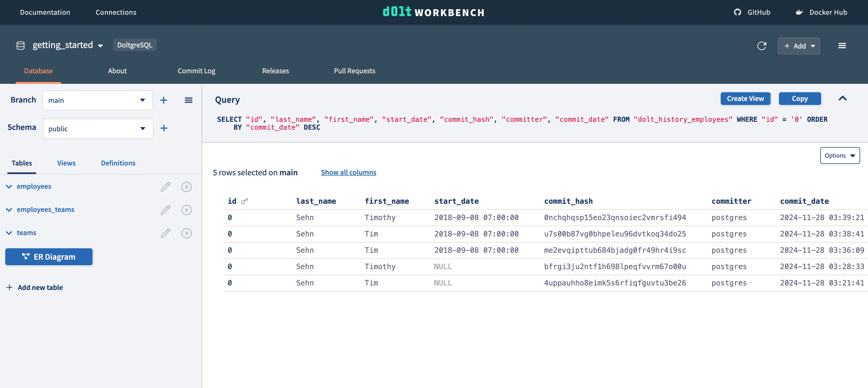
Task: Click the plus icon beside Schema dropdown
Action: point(164,128)
